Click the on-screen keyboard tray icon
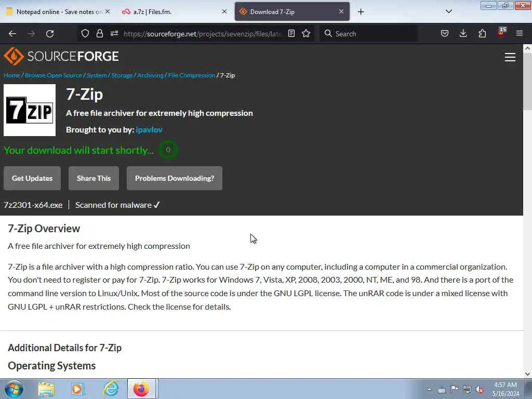 [x=442, y=390]
